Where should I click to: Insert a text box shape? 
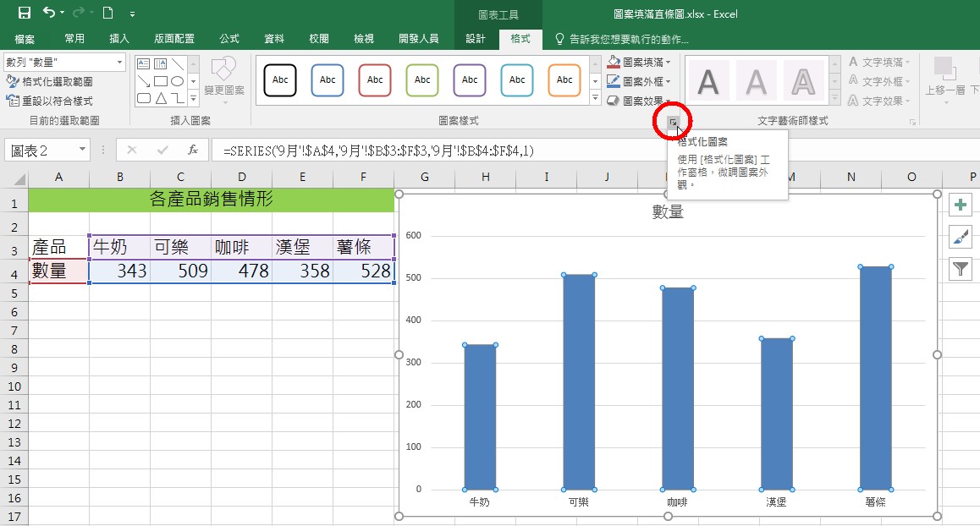pyautogui.click(x=143, y=63)
